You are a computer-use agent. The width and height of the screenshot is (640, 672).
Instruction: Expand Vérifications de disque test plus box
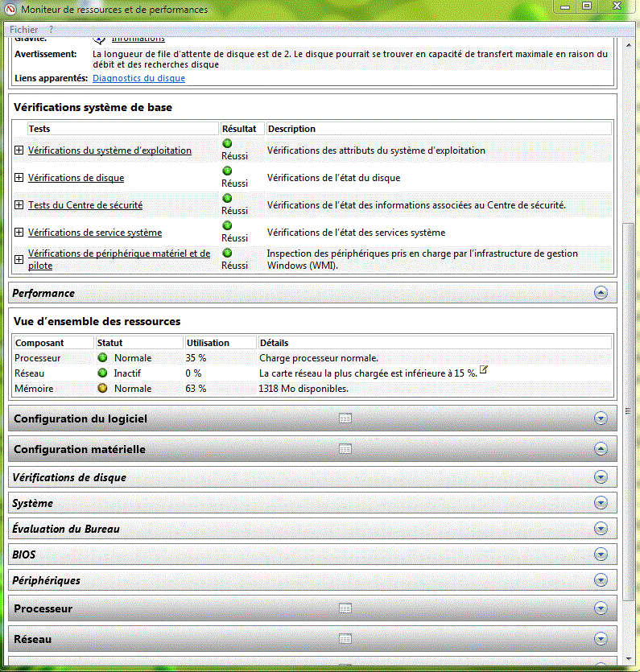pyautogui.click(x=19, y=177)
